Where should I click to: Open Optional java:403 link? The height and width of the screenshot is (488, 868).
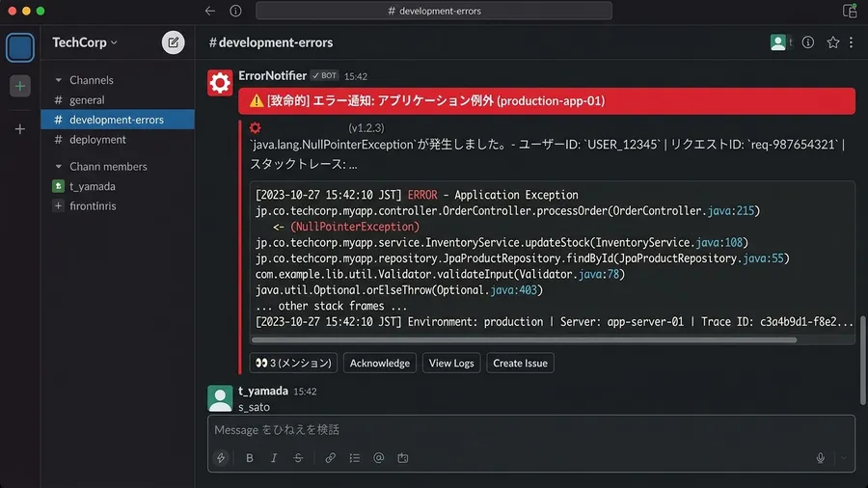(514, 290)
